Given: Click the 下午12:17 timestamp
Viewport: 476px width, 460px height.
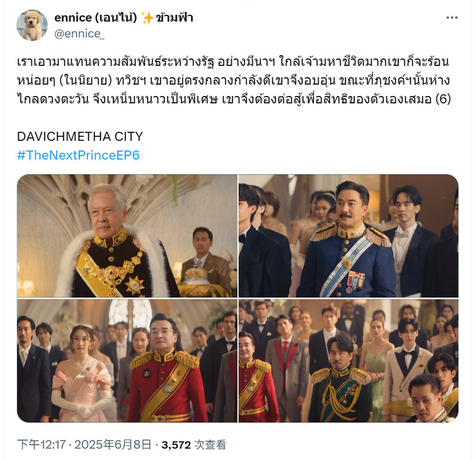Looking at the screenshot, I should [x=41, y=445].
